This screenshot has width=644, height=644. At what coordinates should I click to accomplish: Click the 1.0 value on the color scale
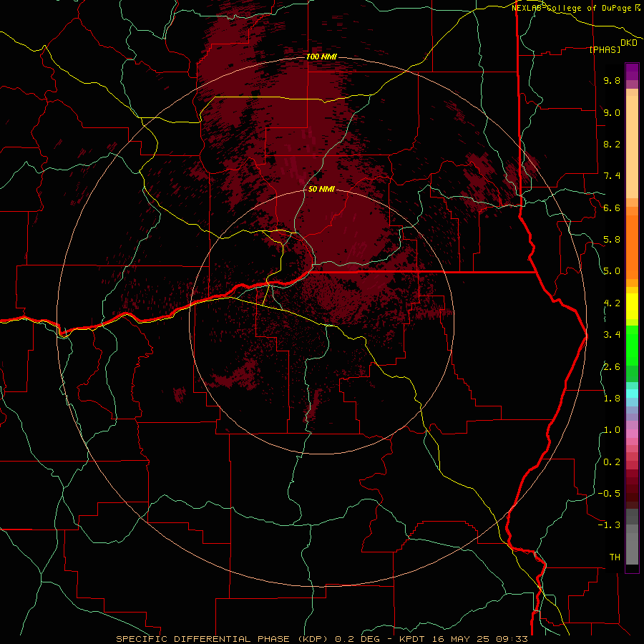pos(612,430)
